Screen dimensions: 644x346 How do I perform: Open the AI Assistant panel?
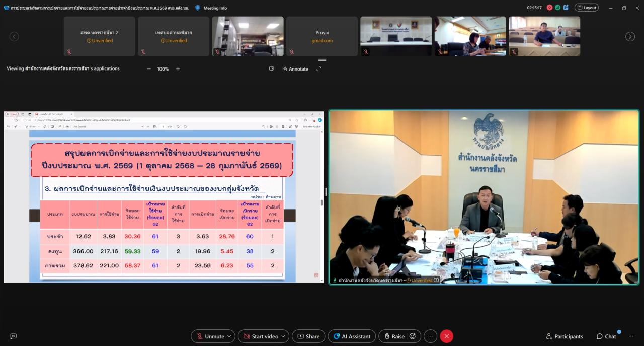coord(352,336)
